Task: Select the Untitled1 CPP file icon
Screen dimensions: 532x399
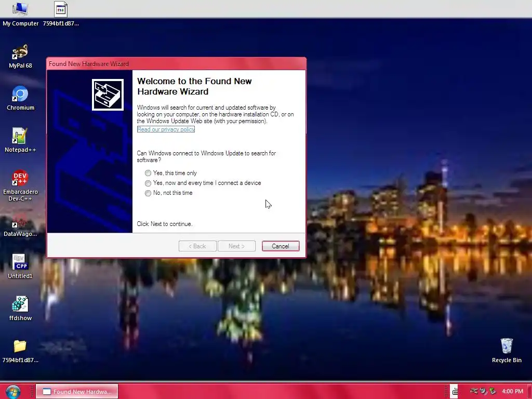Action: pyautogui.click(x=20, y=267)
